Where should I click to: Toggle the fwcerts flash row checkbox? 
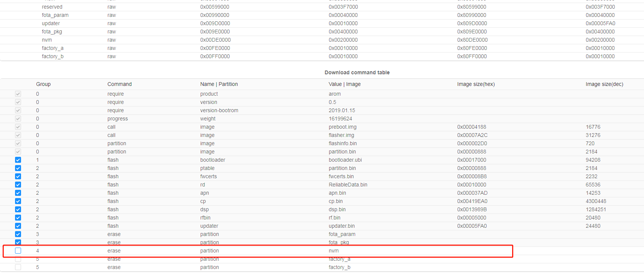point(18,176)
